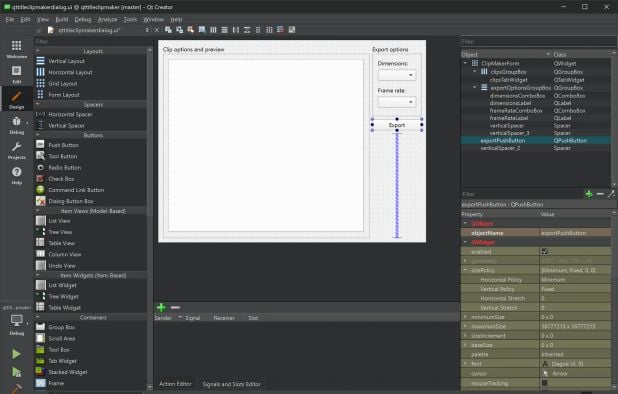Image resolution: width=618 pixels, height=394 pixels.
Task: Click green plus in signals editor
Action: click(x=161, y=307)
